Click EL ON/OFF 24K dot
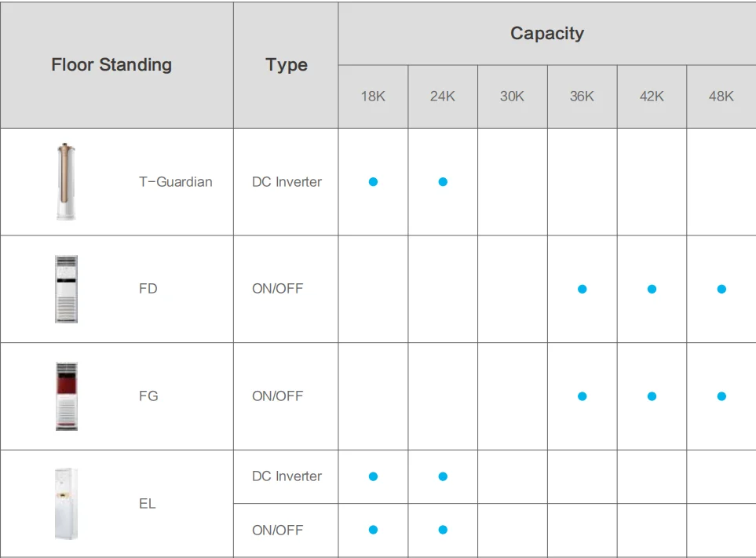The height and width of the screenshot is (558, 756). coord(443,530)
